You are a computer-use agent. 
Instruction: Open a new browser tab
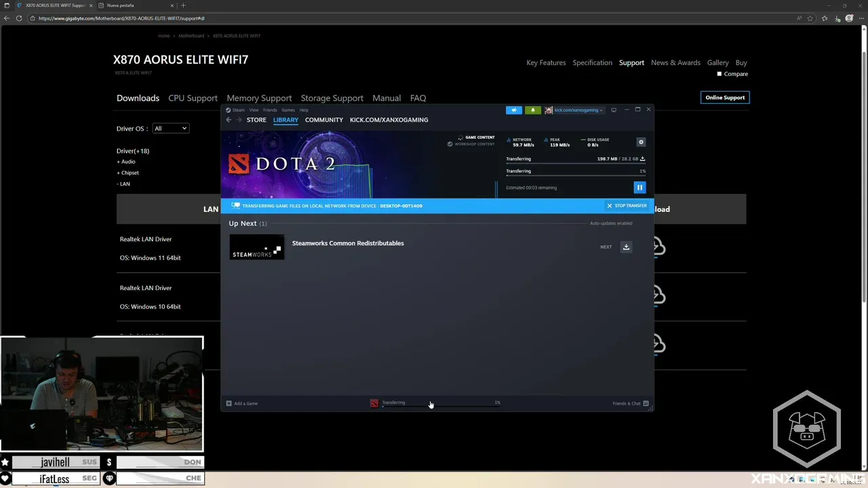(183, 5)
